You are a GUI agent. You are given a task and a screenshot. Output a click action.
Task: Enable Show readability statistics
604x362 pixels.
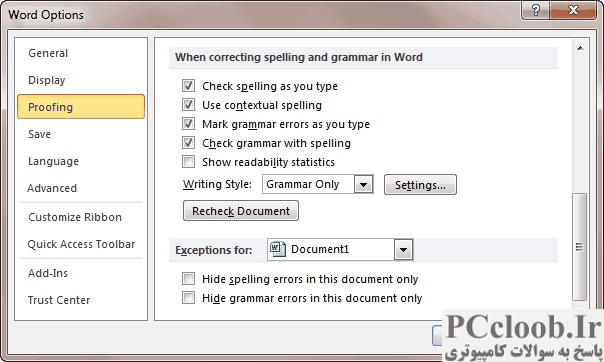[x=188, y=161]
